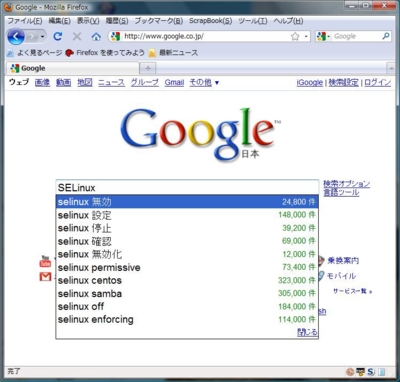Open the ファイル(F) menu
The image size is (400, 382).
pyautogui.click(x=25, y=21)
